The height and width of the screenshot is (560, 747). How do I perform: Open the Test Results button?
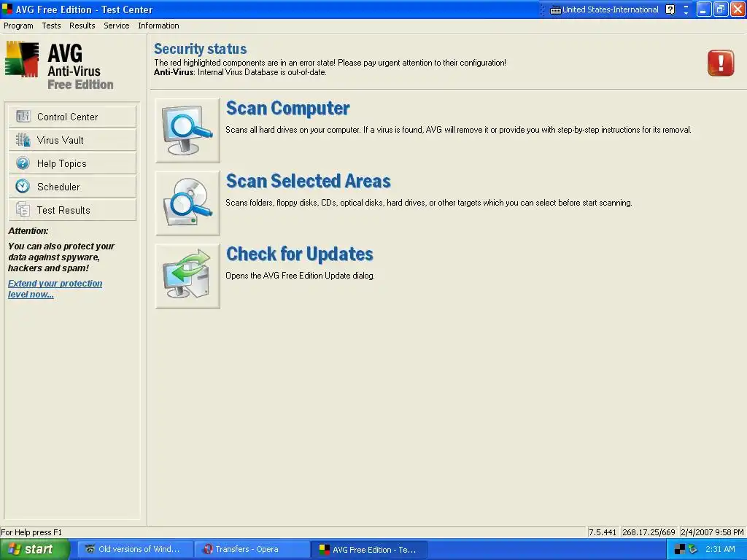(x=72, y=210)
